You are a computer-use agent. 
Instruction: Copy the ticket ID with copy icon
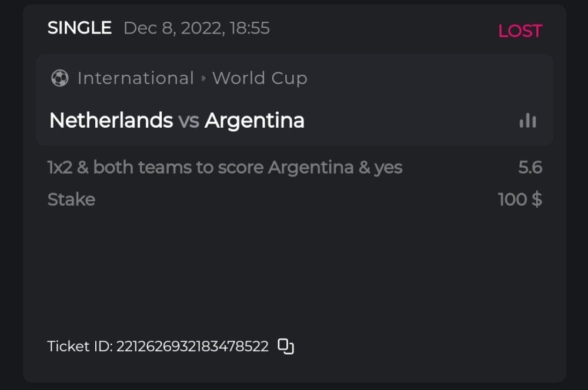[286, 346]
